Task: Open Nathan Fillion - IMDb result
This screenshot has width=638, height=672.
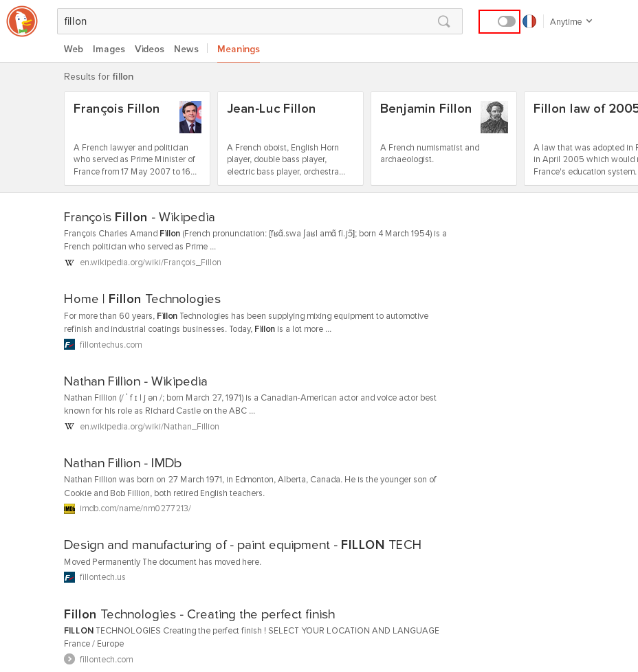Action: (122, 463)
